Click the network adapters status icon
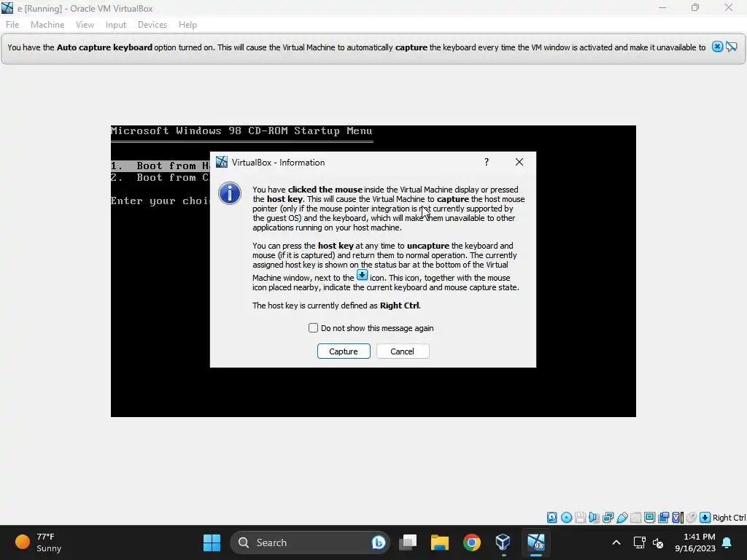The image size is (747, 560). pyautogui.click(x=608, y=517)
